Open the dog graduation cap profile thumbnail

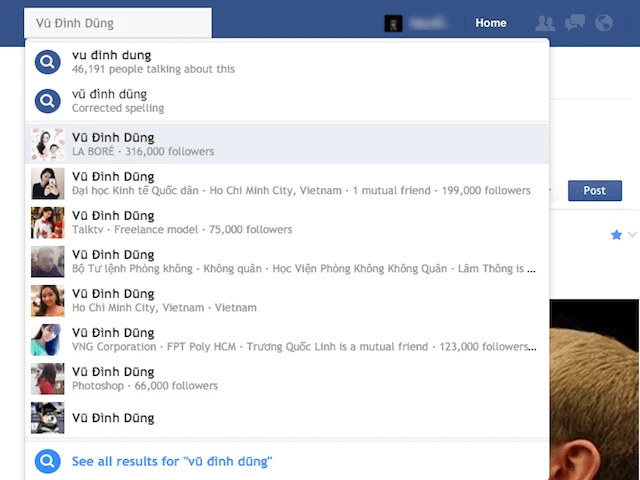(47, 418)
